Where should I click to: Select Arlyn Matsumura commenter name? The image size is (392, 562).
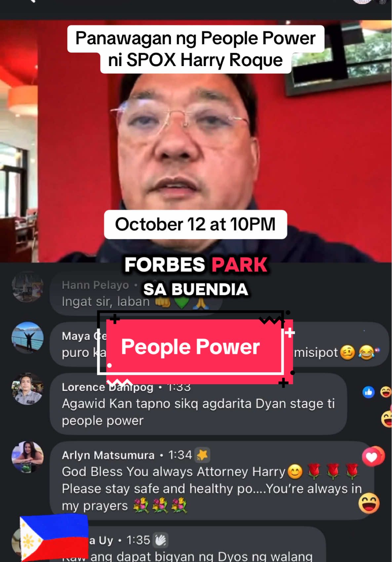108,455
